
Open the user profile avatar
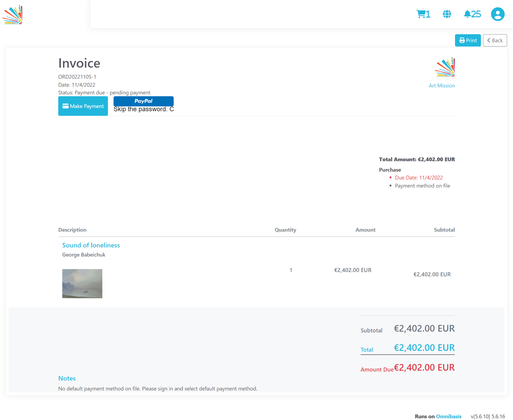(498, 14)
